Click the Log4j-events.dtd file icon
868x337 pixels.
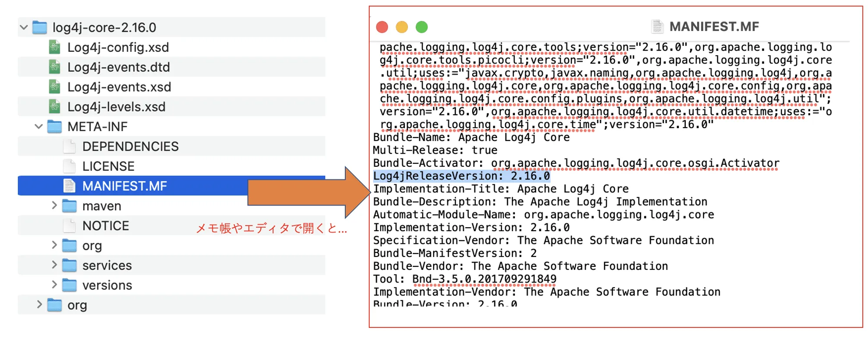coord(54,67)
